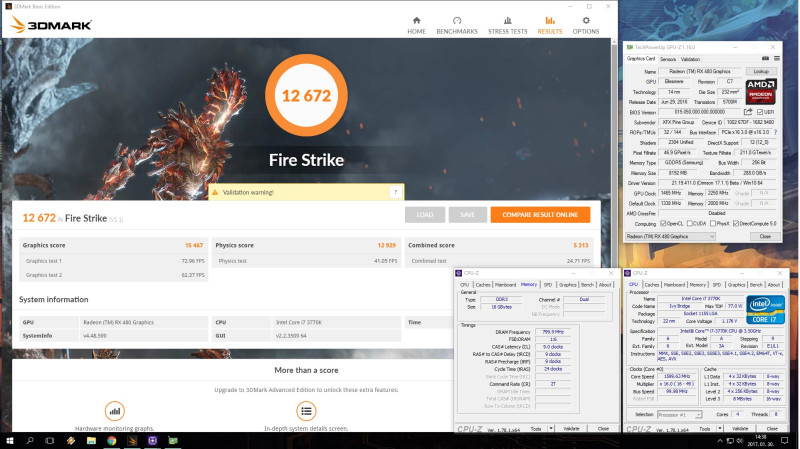The width and height of the screenshot is (800, 449).
Task: Open the validation warning help question mark
Action: tap(395, 192)
